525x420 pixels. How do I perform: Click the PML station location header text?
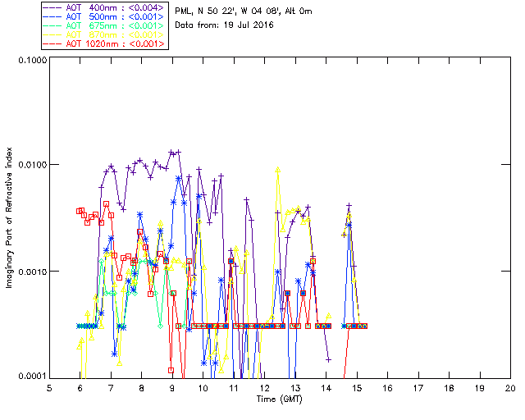pyautogui.click(x=244, y=11)
